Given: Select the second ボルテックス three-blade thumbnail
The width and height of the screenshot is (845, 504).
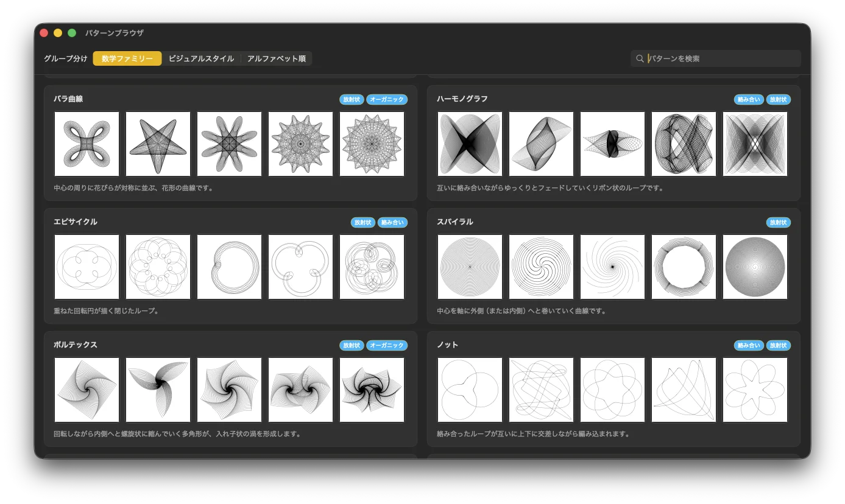Looking at the screenshot, I should (x=158, y=390).
